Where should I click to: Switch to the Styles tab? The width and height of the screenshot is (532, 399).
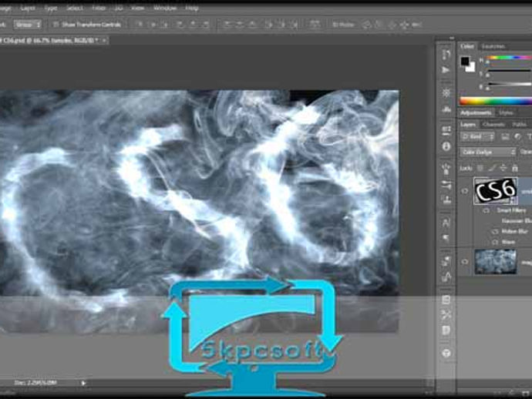coord(506,112)
